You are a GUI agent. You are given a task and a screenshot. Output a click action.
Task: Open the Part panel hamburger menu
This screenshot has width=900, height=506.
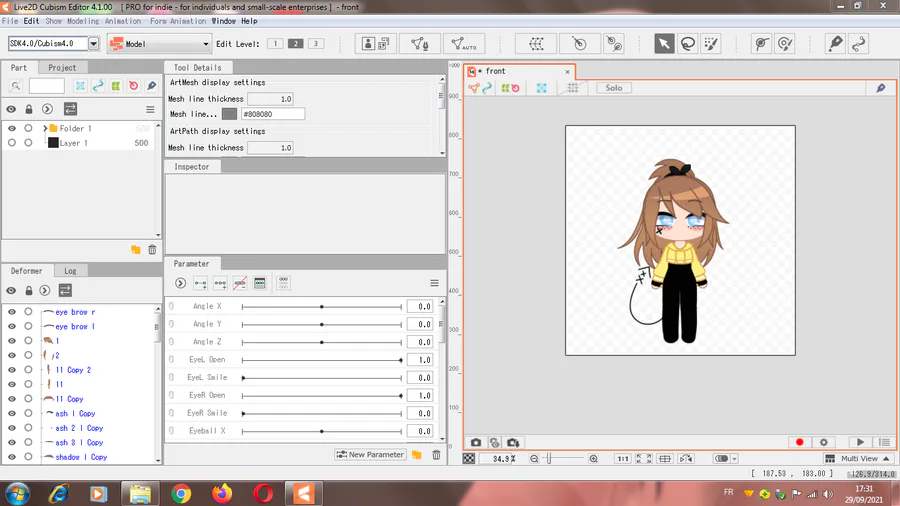click(150, 109)
